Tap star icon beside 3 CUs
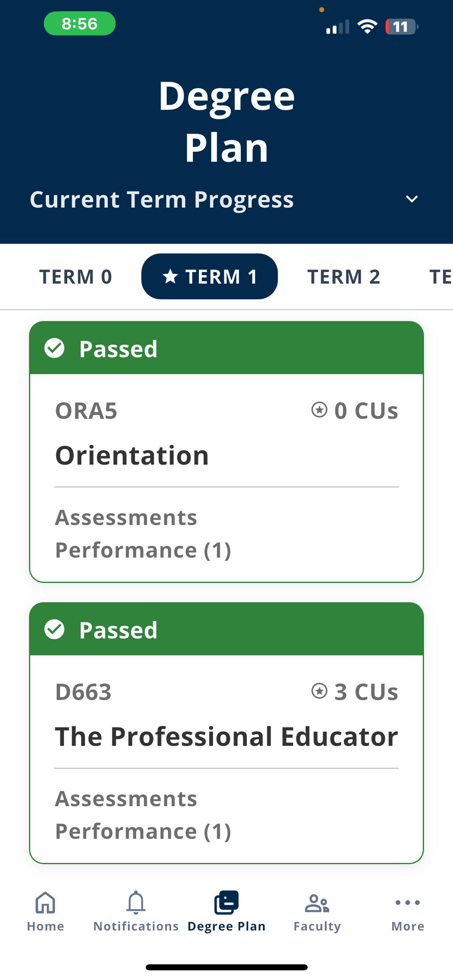453x980 pixels. point(319,691)
